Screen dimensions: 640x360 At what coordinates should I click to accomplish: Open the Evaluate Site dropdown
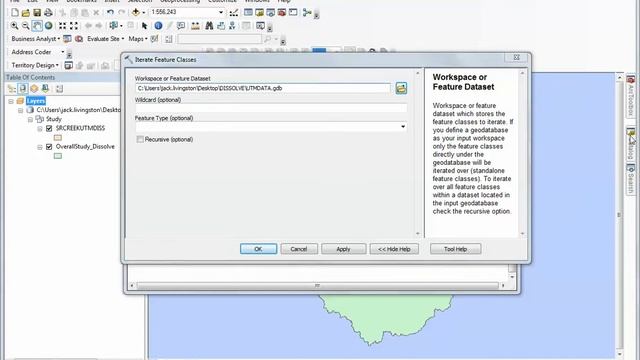[x=105, y=39]
